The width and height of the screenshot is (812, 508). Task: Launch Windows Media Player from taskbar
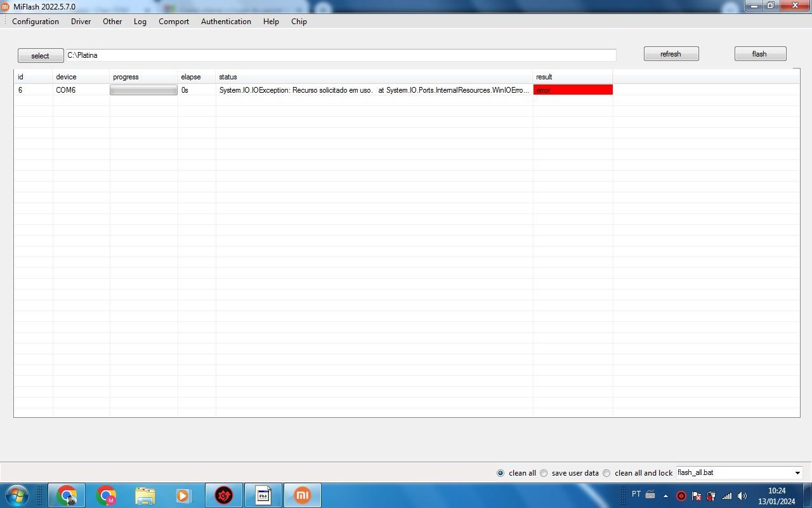[183, 495]
